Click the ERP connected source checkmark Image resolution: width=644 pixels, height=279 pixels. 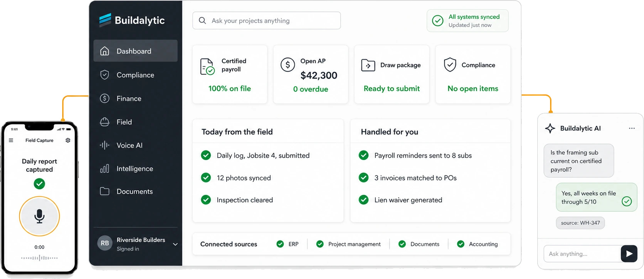pyautogui.click(x=280, y=244)
